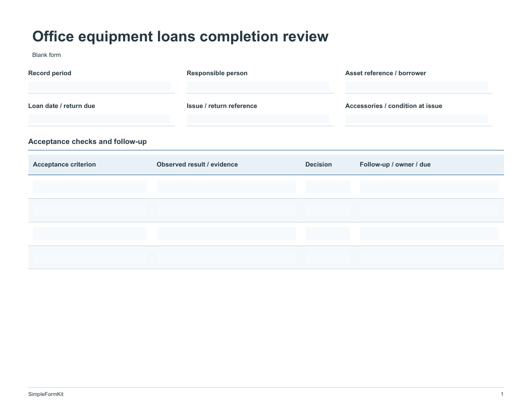This screenshot has width=532, height=411.
Task: Click the 'Loan date / return due' label
Action: [61, 106]
